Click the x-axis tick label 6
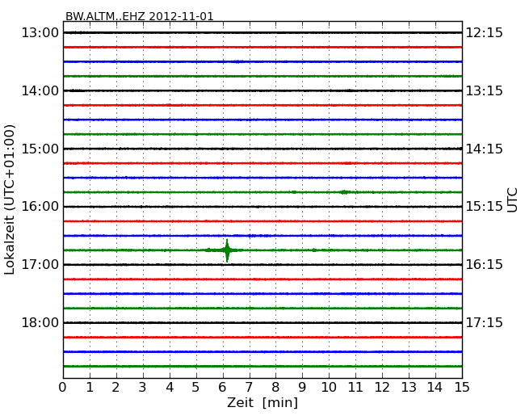525x420 pixels. (x=222, y=387)
